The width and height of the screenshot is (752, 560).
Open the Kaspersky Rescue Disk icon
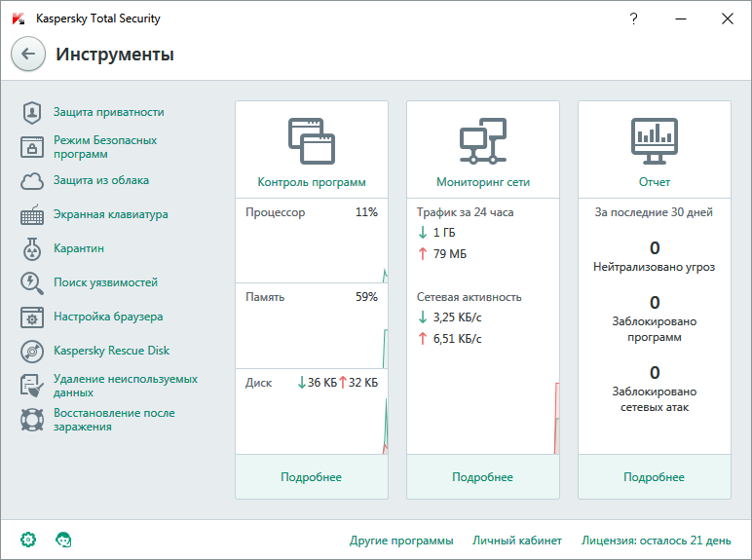click(33, 352)
